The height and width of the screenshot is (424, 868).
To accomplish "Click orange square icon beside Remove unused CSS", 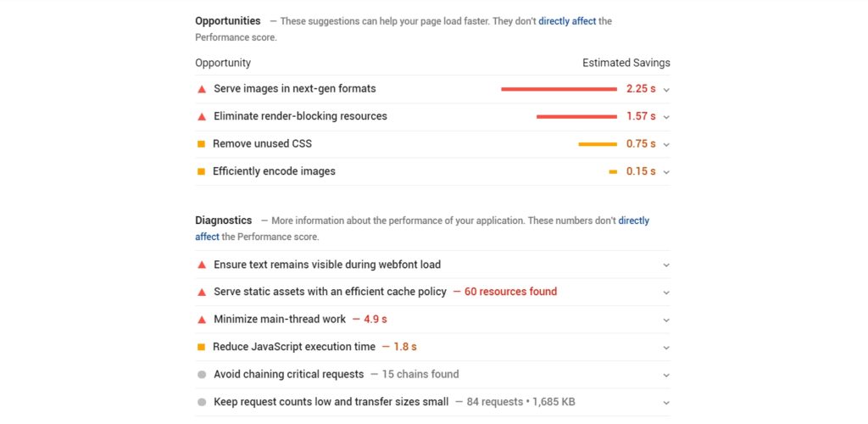I will [x=202, y=144].
